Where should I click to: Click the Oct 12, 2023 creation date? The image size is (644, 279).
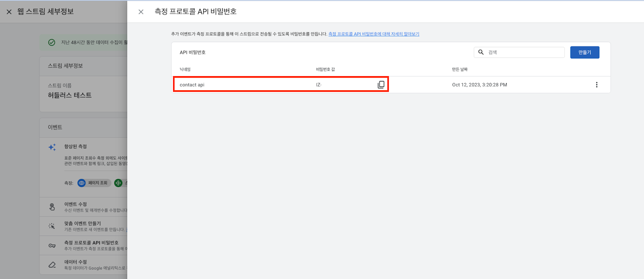479,85
